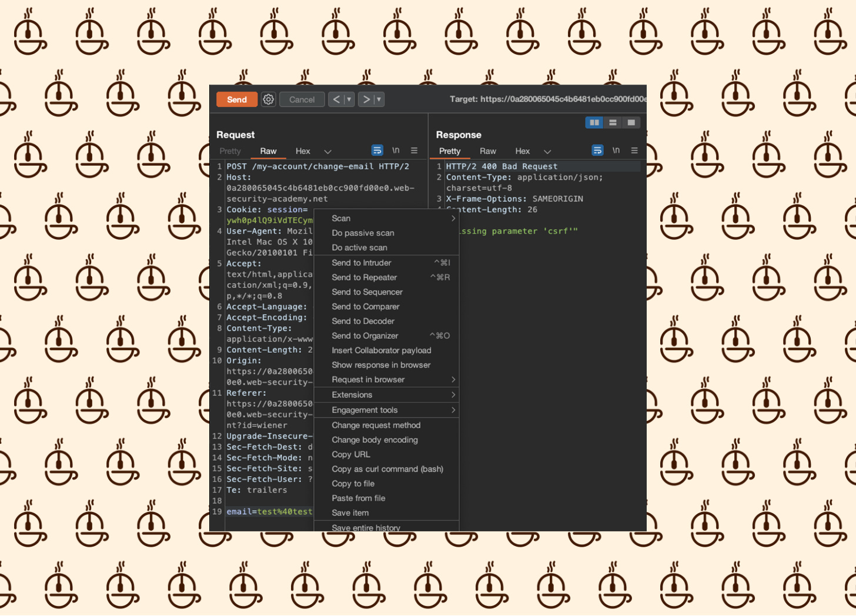
Task: Expand Request in browser submenu
Action: 386,380
